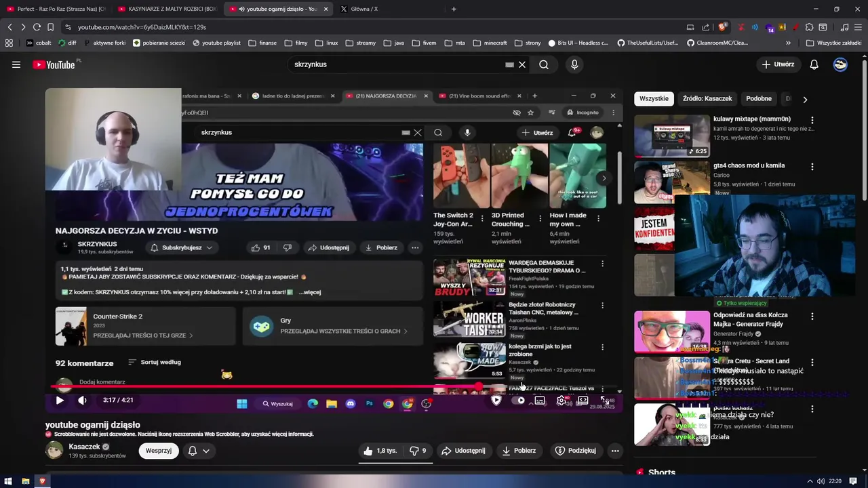Image resolution: width=868 pixels, height=488 pixels.
Task: Click the YouTube search magnifier button
Action: pos(544,64)
